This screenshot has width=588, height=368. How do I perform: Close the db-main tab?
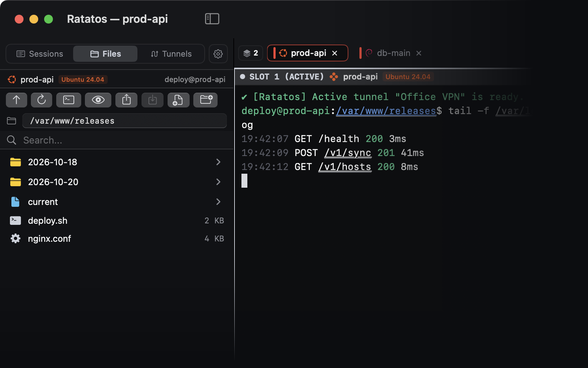(419, 53)
